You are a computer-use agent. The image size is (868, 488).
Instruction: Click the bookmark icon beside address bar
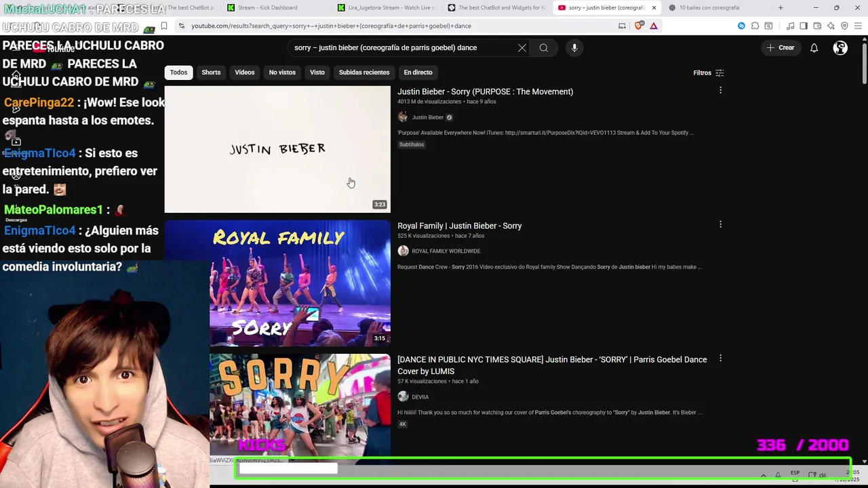164,26
